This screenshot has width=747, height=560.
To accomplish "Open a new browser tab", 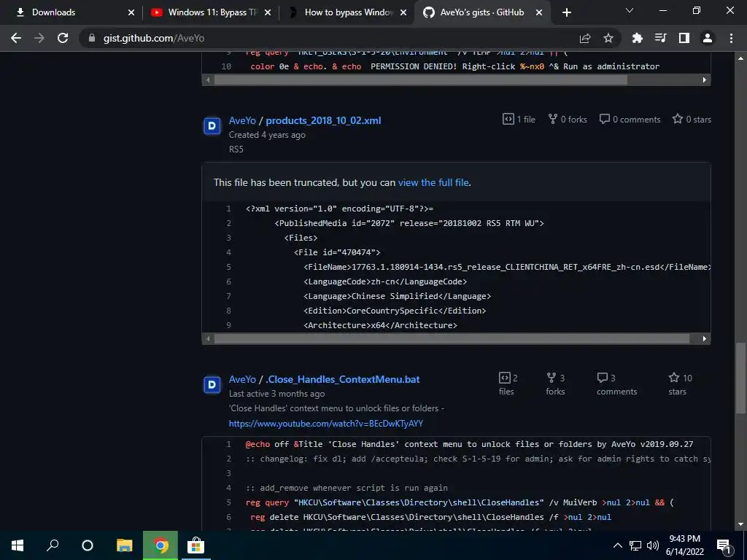I will pos(566,12).
